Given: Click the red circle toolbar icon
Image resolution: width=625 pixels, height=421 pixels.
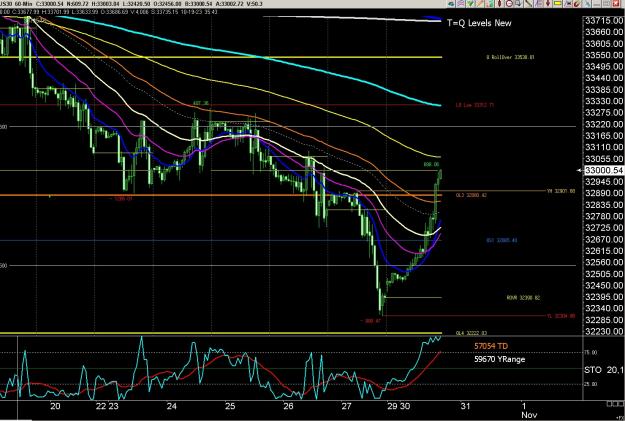Looking at the screenshot, I should click(x=509, y=4).
